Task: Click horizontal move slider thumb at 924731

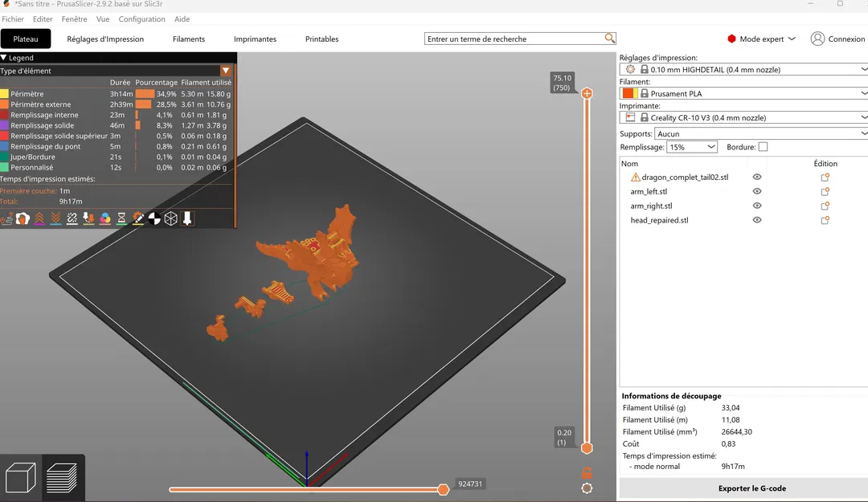Action: point(443,489)
